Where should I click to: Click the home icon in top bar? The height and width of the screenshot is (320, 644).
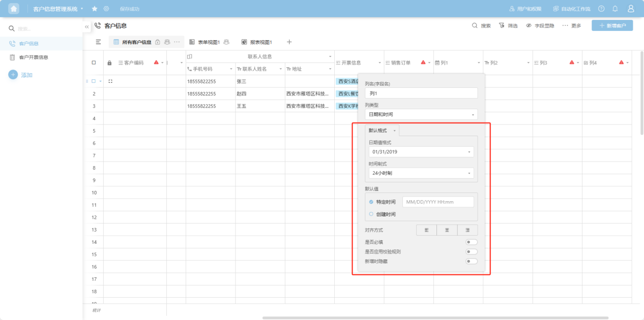[14, 9]
